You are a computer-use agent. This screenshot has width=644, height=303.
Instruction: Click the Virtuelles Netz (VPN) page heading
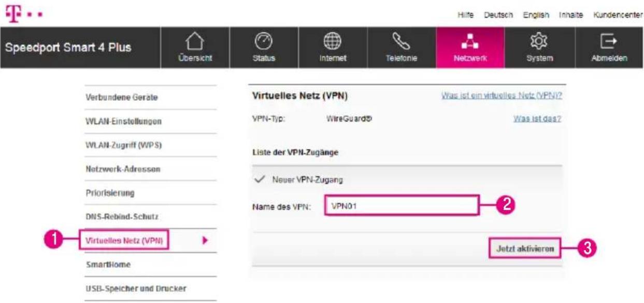[x=299, y=97]
